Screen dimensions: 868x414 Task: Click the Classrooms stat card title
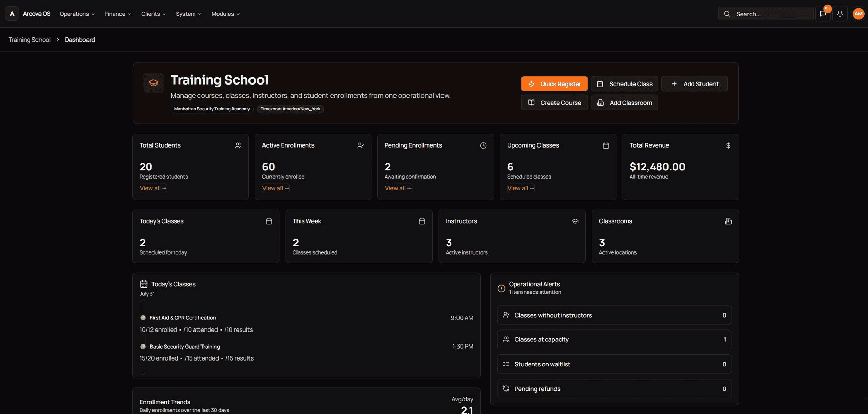click(615, 221)
